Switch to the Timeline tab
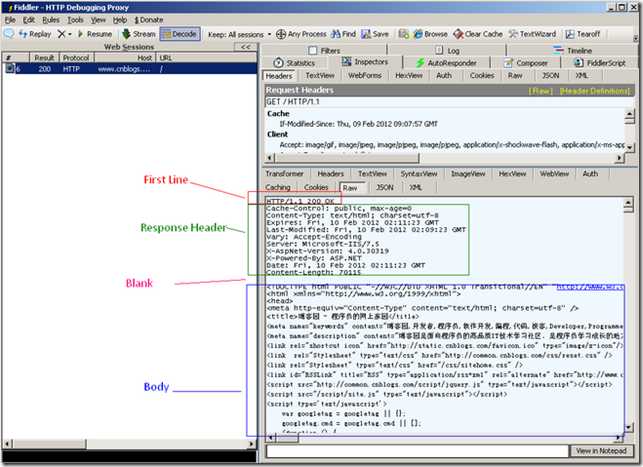Screen dimensions: 643x467 point(572,50)
